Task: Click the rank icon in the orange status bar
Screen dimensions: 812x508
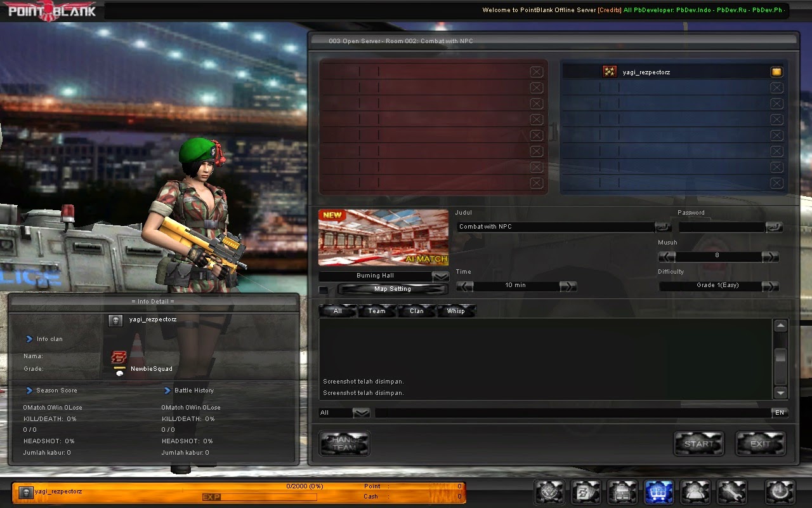Action: pos(25,492)
